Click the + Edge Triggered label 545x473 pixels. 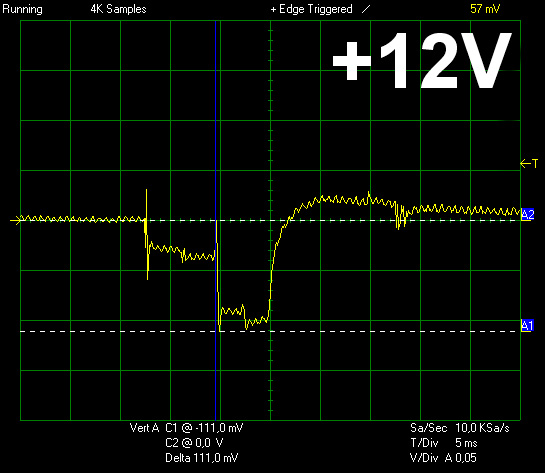coord(311,9)
